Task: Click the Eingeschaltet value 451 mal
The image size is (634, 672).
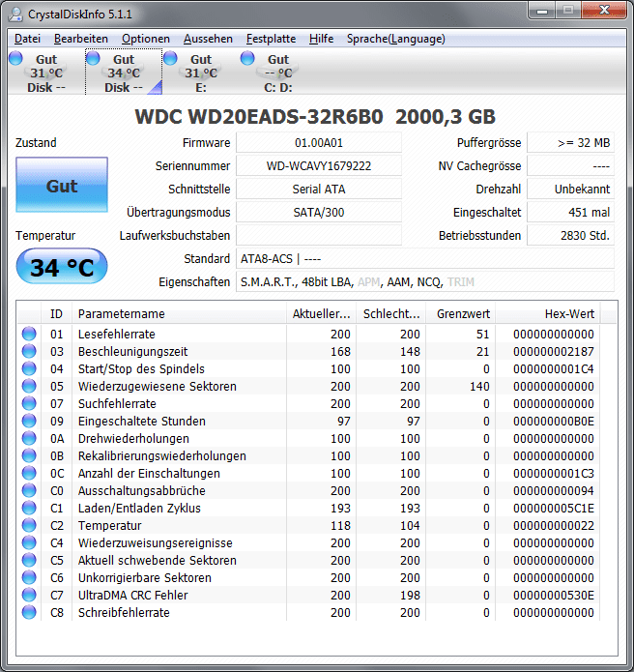Action: pos(570,212)
